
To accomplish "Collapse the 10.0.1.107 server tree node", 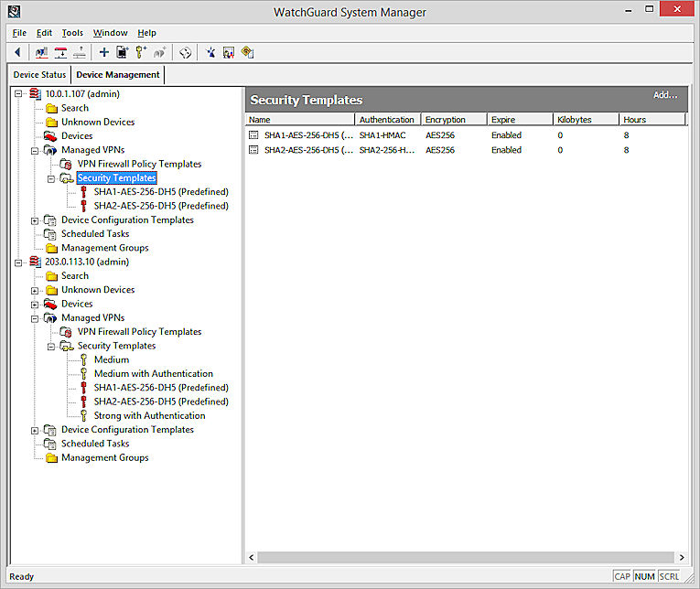I will point(19,94).
